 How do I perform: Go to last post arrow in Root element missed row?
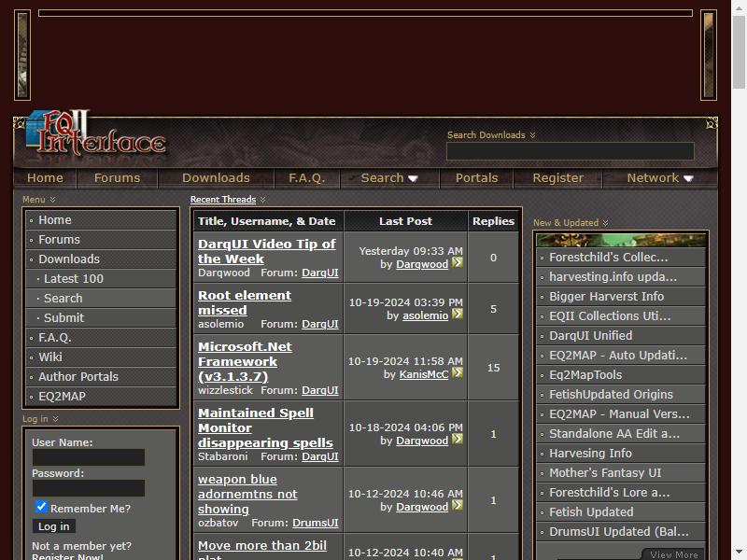[x=458, y=314]
